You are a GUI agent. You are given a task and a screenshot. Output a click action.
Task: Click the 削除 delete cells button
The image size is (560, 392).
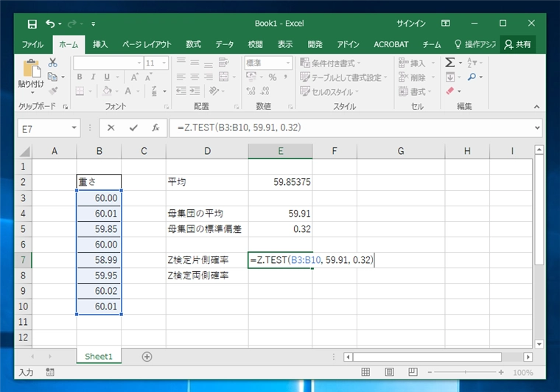[x=412, y=77]
